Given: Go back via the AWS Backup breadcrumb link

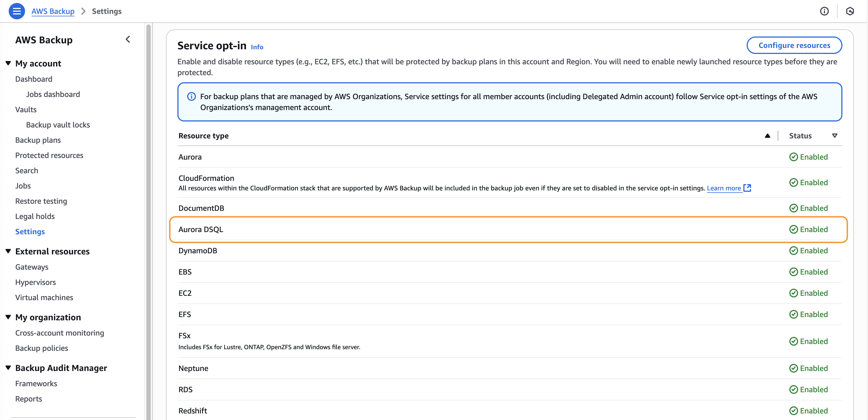Looking at the screenshot, I should (x=53, y=11).
